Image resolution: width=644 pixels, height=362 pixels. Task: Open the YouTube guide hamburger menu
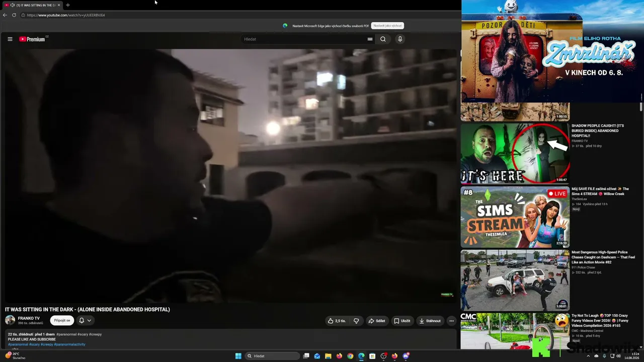pyautogui.click(x=10, y=39)
